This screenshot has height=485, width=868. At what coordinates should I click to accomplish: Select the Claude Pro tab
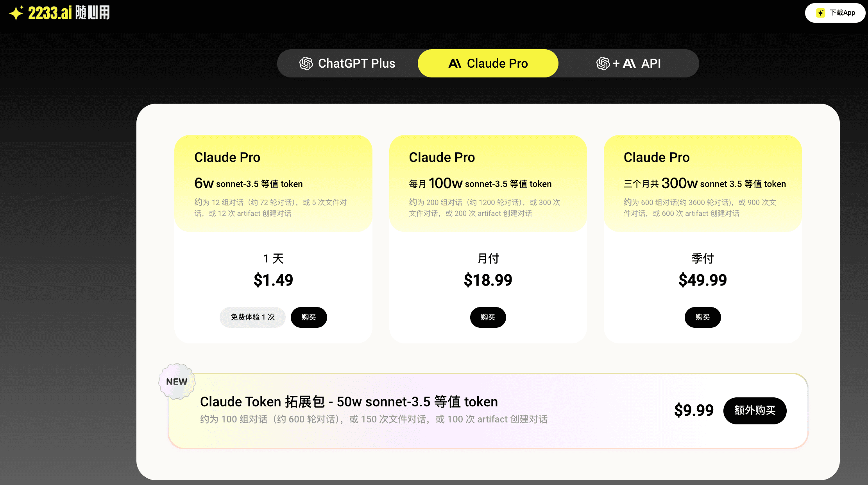tap(488, 63)
